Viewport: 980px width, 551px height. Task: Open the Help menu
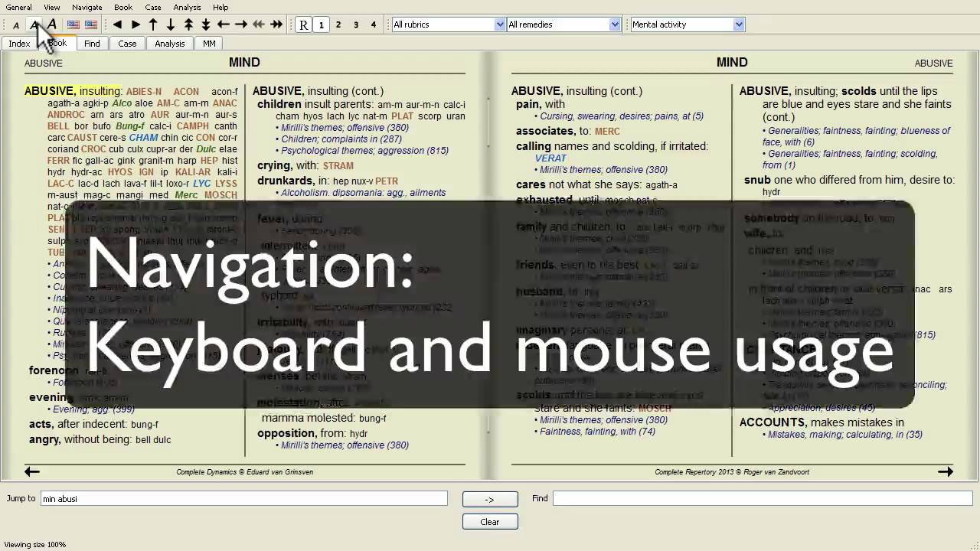tap(220, 7)
